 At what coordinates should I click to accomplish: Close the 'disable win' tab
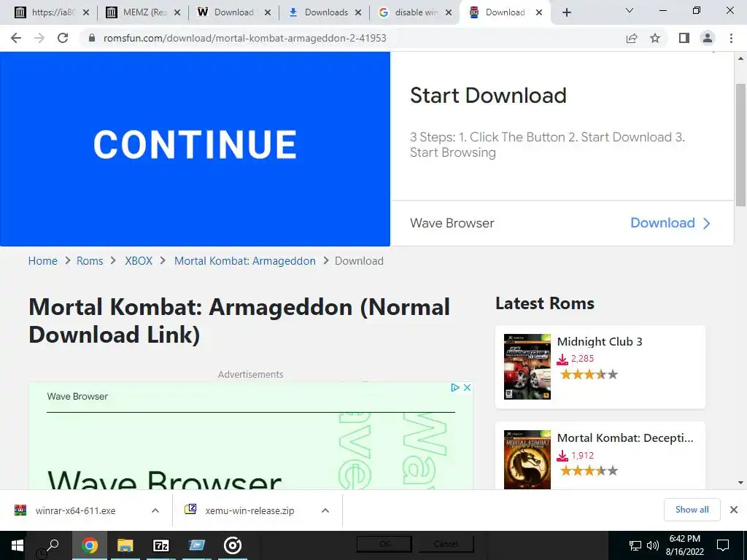tap(449, 13)
